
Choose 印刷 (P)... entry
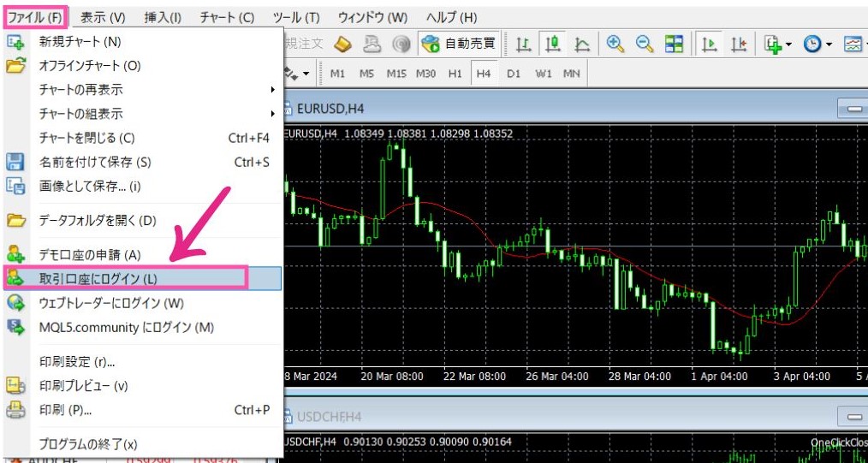142,410
